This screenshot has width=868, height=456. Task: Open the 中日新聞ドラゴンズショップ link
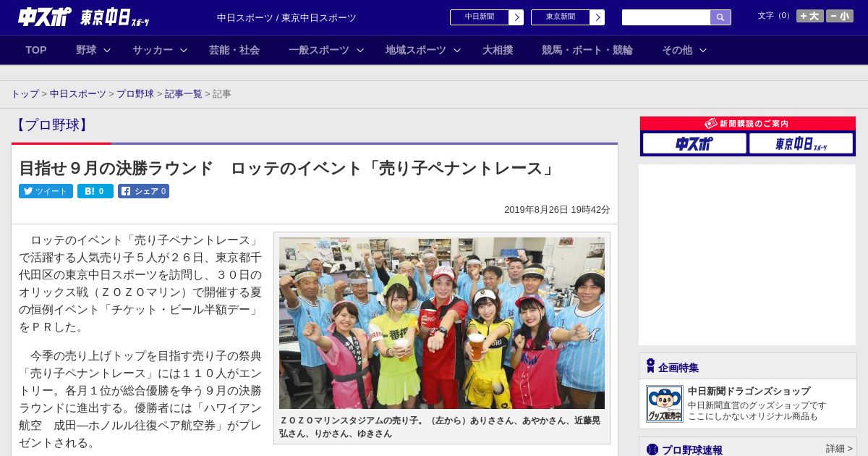coord(749,391)
